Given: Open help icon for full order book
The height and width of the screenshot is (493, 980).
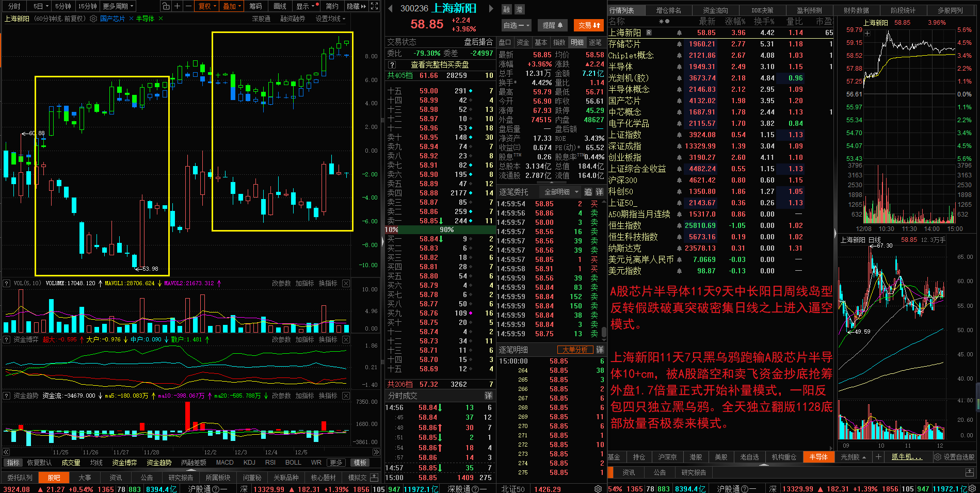Looking at the screenshot, I should click(392, 64).
